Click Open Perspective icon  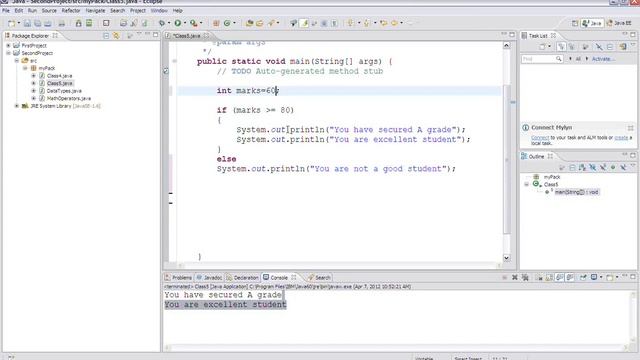[575, 23]
